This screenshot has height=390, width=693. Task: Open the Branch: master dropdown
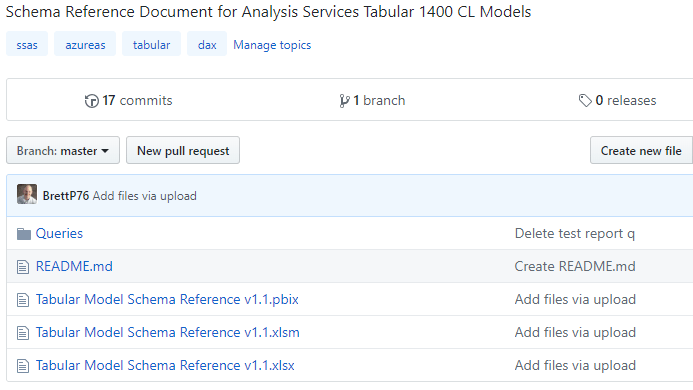tap(63, 150)
